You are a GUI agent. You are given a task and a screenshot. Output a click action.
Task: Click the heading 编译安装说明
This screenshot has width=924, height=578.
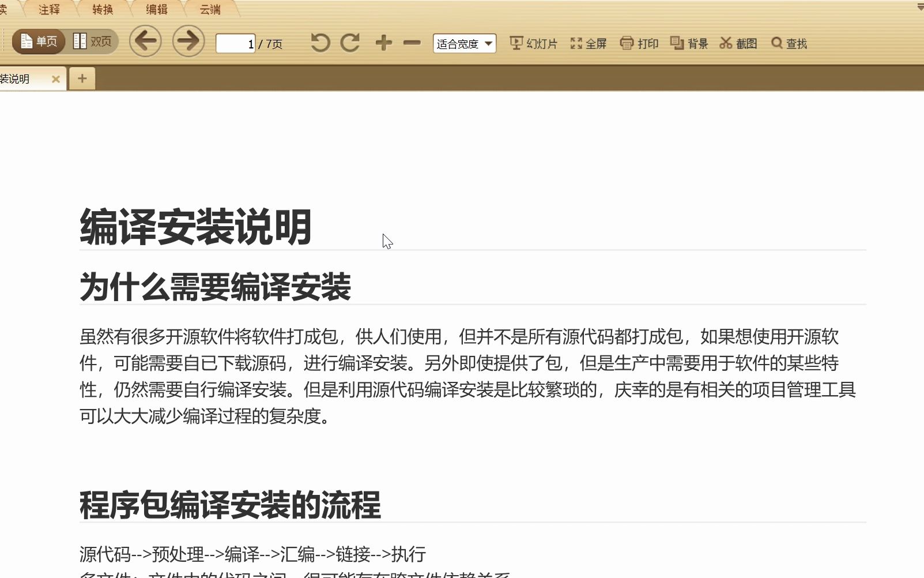pyautogui.click(x=196, y=227)
